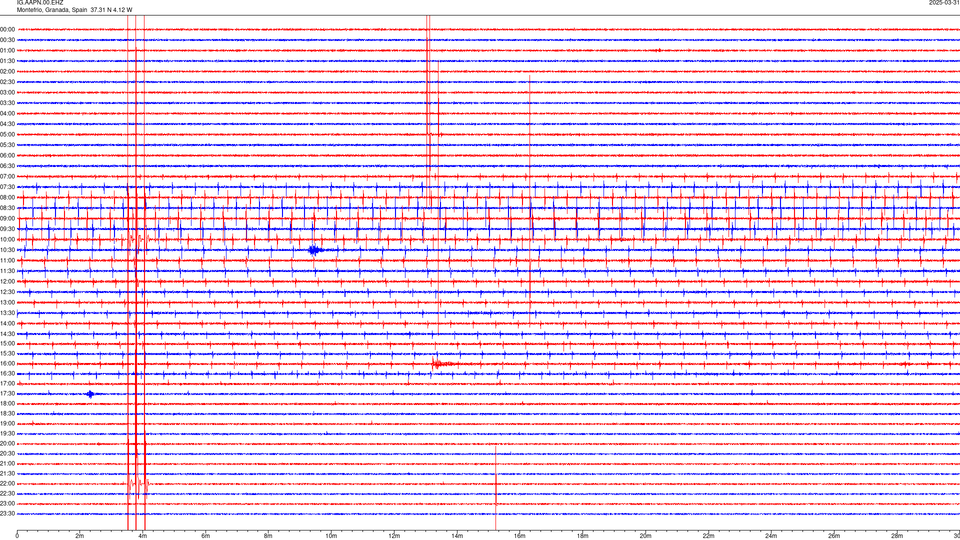
Task: Select the 06:30 trace time label
Action: 8,166
